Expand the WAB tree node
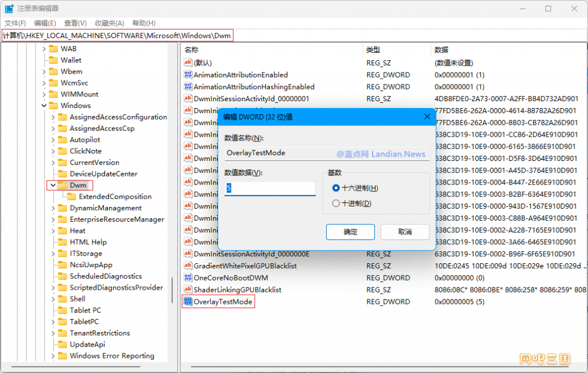588x373 pixels. coord(44,49)
